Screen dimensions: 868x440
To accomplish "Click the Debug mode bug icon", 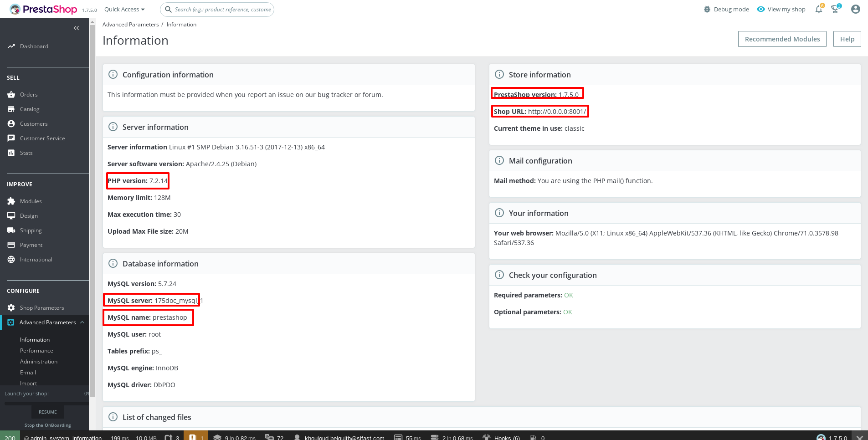I will 707,9.
